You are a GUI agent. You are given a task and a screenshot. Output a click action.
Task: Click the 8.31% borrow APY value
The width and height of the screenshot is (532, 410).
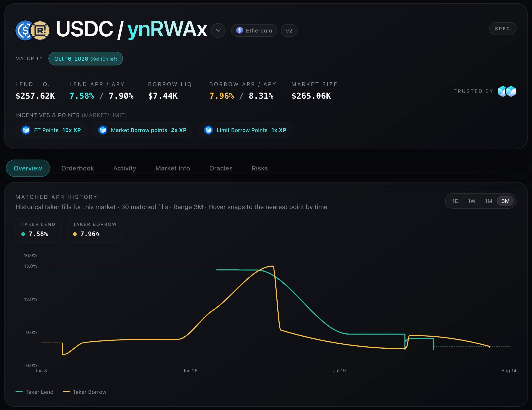click(261, 96)
